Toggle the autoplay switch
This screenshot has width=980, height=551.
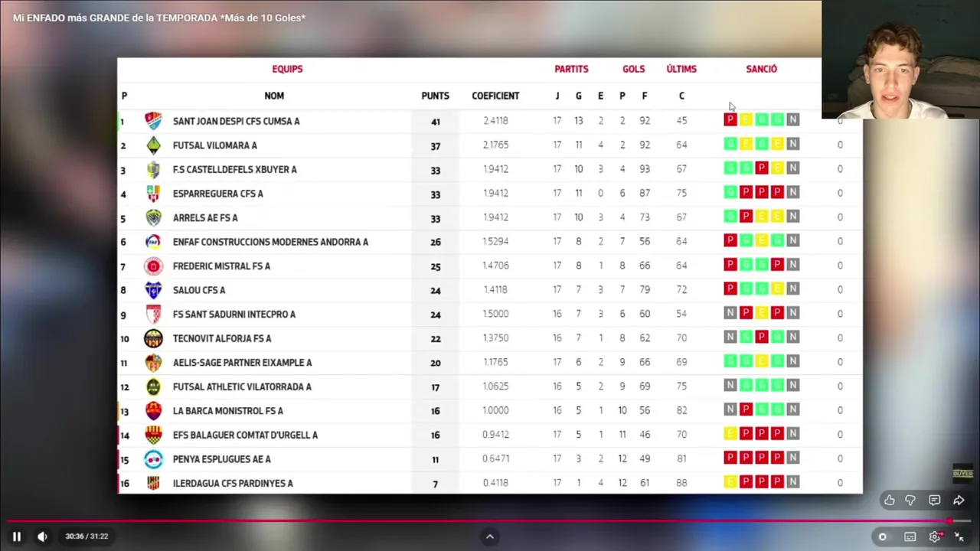[x=882, y=536]
